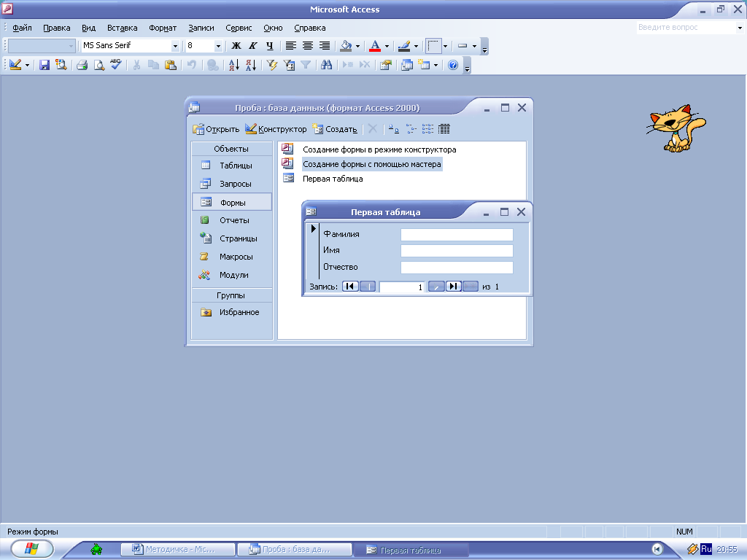
Task: Open the fill color dropdown arrow
Action: coord(357,46)
